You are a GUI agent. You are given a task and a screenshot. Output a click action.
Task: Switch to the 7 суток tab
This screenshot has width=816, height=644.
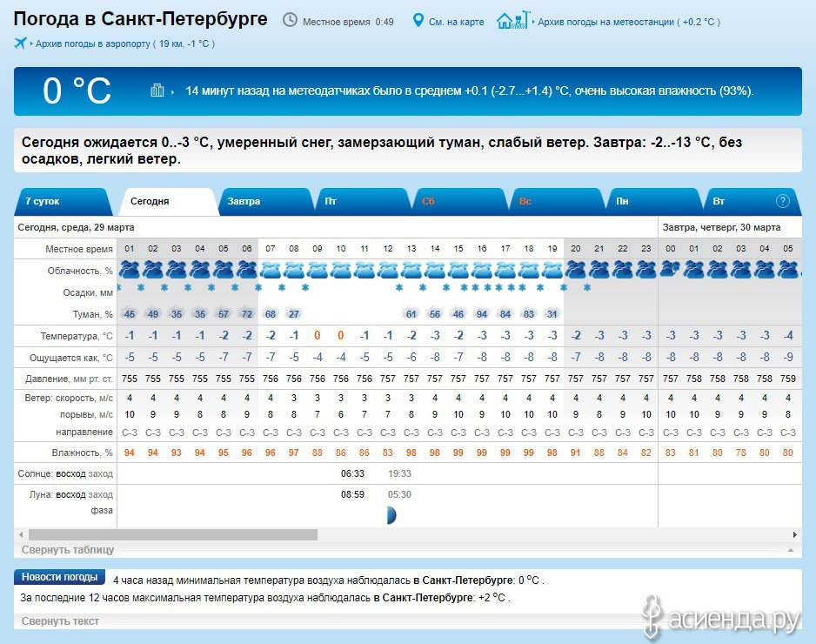[x=63, y=202]
